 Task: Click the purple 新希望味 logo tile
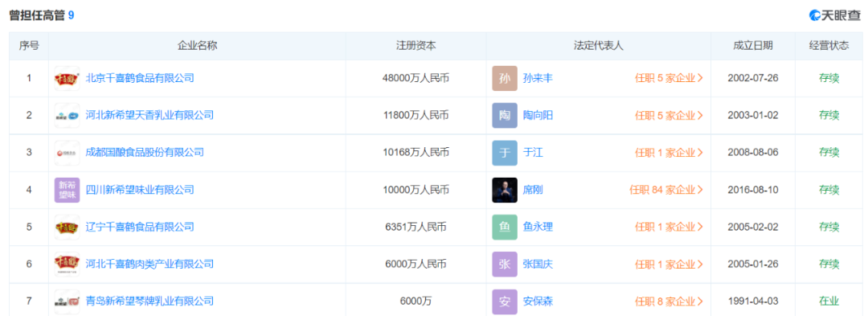[67, 190]
